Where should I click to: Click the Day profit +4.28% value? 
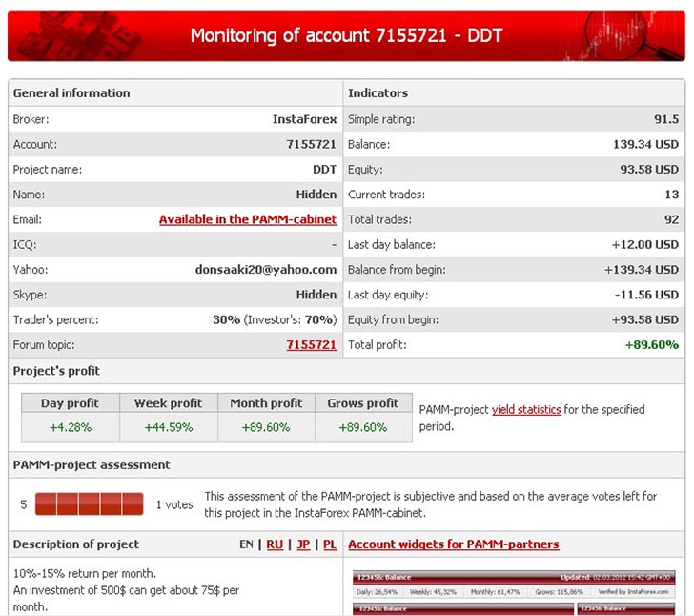(71, 427)
